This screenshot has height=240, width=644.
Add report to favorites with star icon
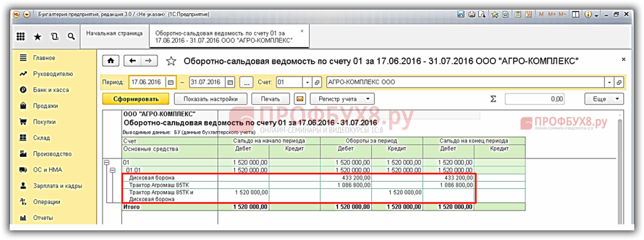click(x=170, y=61)
